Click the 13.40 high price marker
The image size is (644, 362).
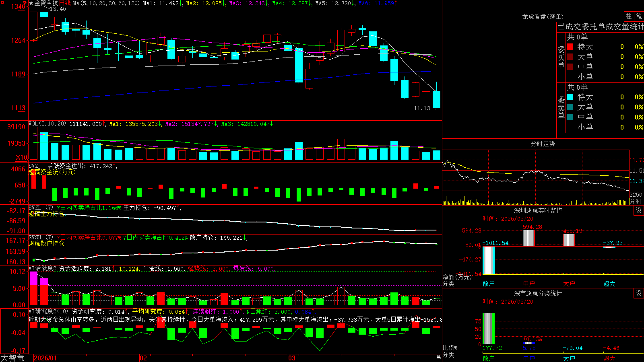pos(58,9)
